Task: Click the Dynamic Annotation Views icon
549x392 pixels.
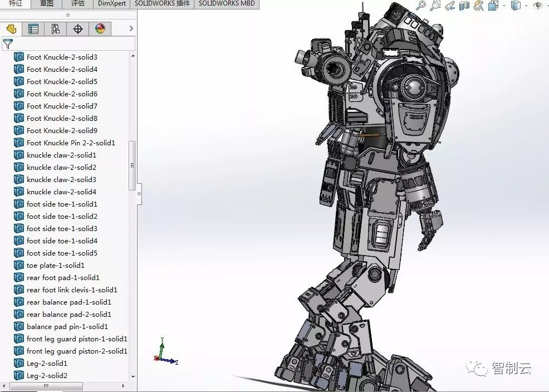Action: click(479, 6)
